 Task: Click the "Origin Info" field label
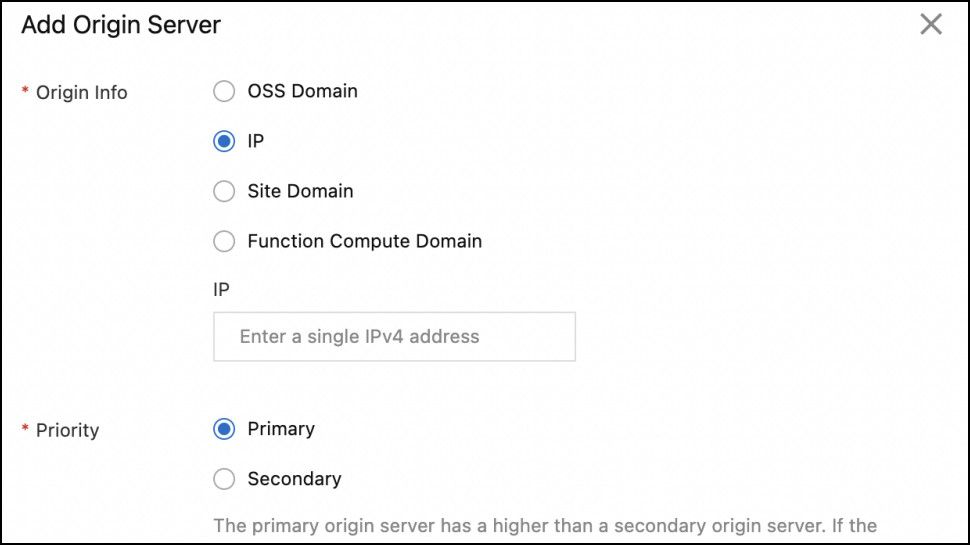tap(82, 93)
